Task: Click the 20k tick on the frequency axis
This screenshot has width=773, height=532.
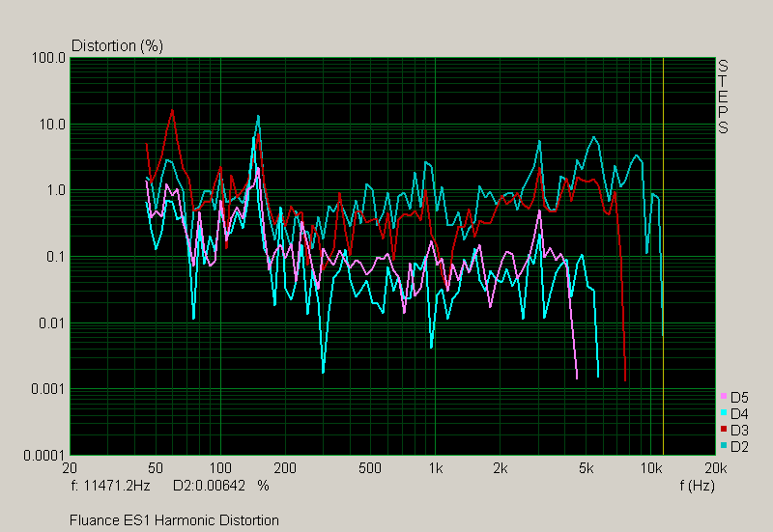Action: 715,467
